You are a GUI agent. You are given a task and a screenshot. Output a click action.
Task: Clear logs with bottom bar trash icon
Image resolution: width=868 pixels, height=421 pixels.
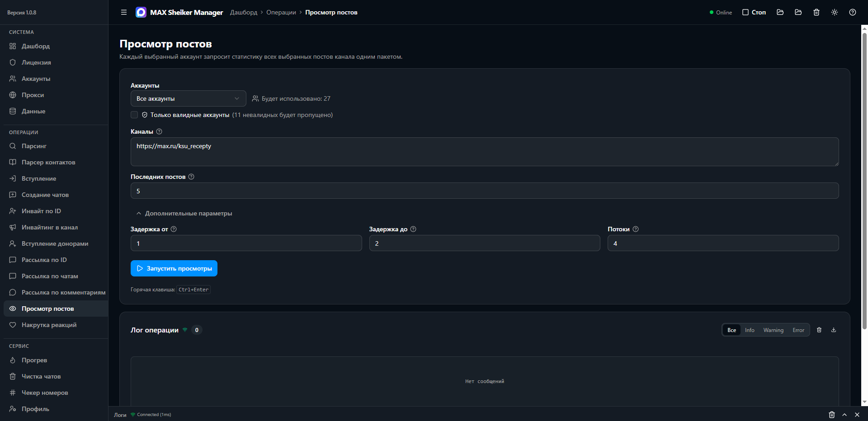832,415
